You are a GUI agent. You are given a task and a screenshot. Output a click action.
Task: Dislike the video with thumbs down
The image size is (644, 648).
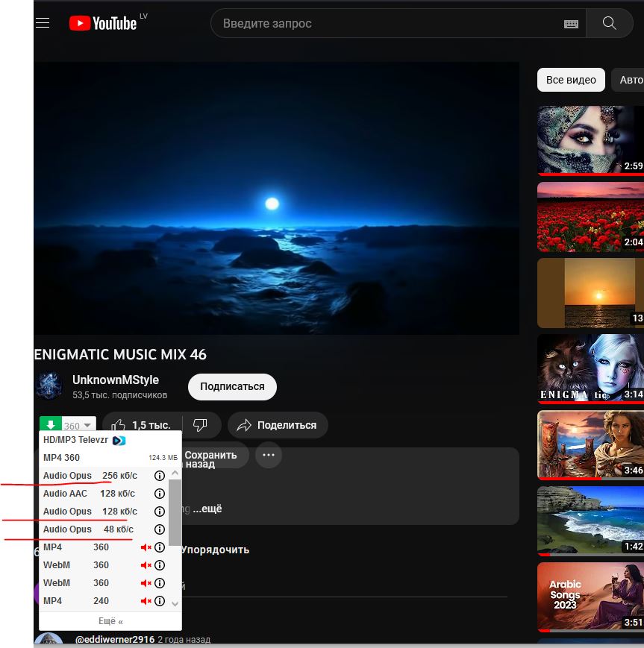pos(201,425)
